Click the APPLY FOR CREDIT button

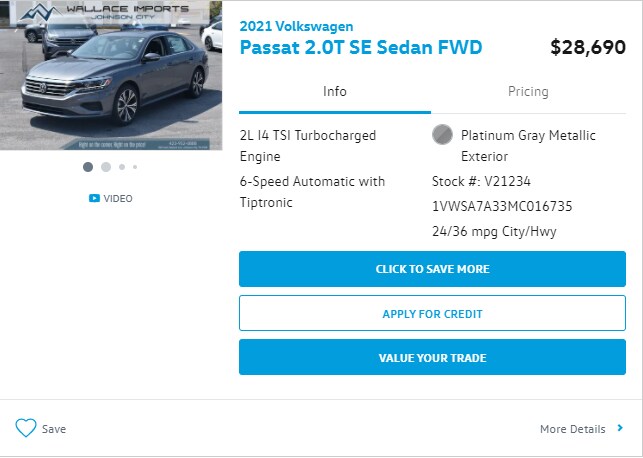coord(432,313)
